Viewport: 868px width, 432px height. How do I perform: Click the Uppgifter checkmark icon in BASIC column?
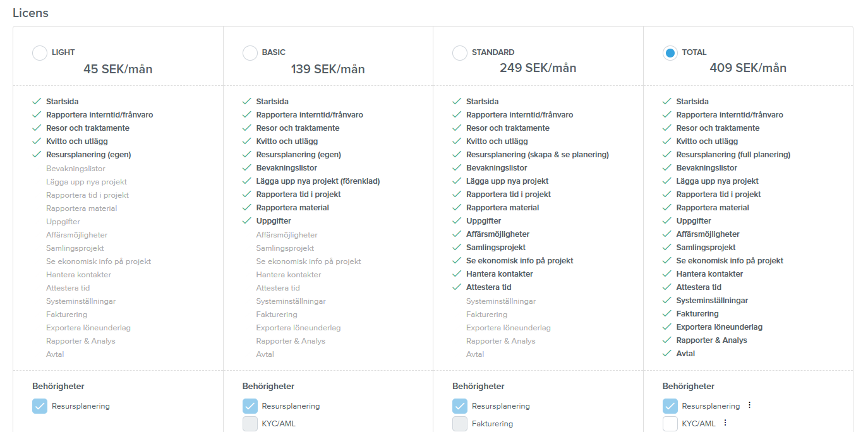(x=247, y=221)
